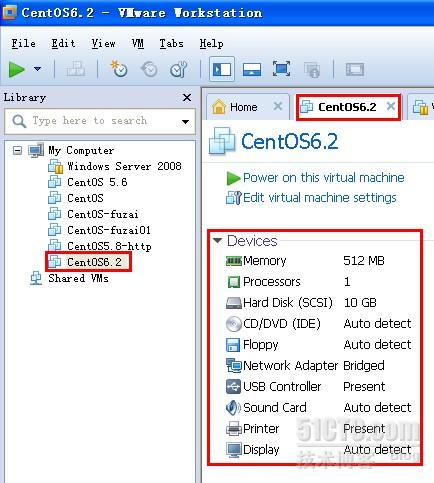The image size is (434, 483).
Task: Click the console view toolbar icon
Action: (354, 70)
